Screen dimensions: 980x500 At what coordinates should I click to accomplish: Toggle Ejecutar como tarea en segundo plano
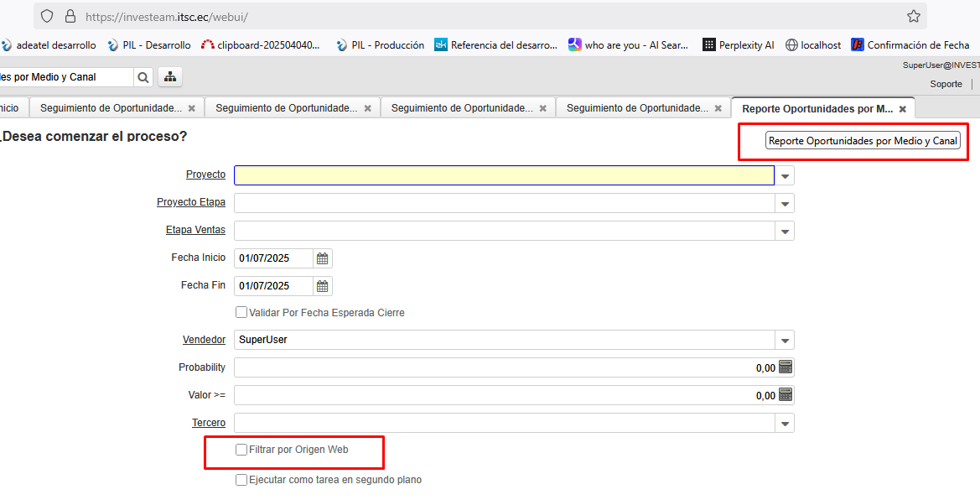pyautogui.click(x=241, y=480)
